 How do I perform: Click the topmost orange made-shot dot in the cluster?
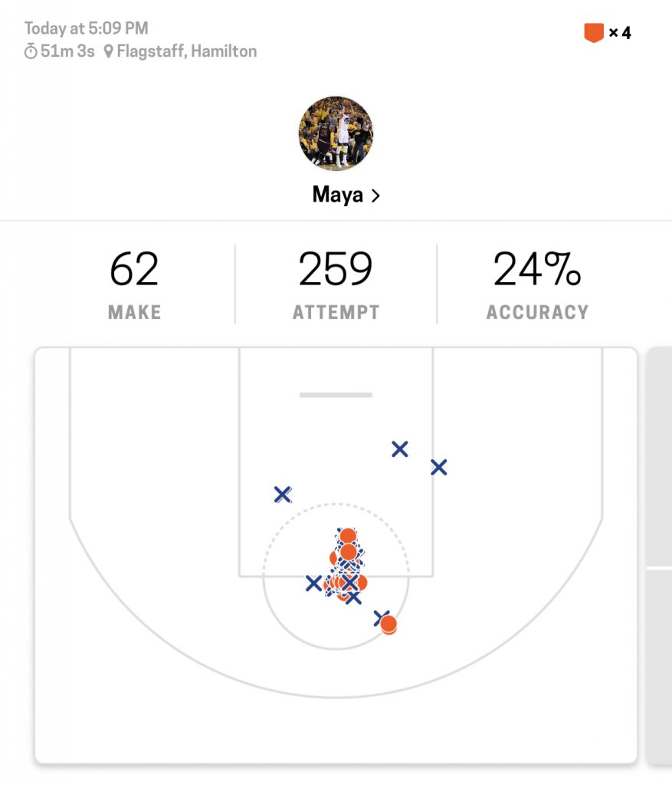(x=348, y=536)
